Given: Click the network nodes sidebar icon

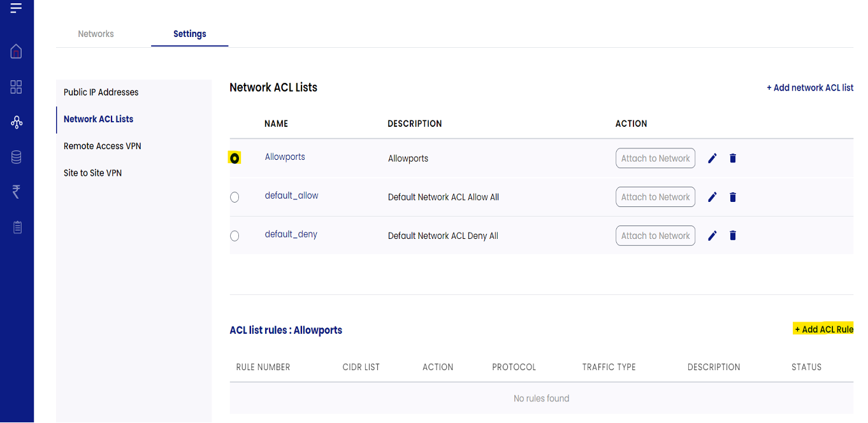Looking at the screenshot, I should pos(17,122).
